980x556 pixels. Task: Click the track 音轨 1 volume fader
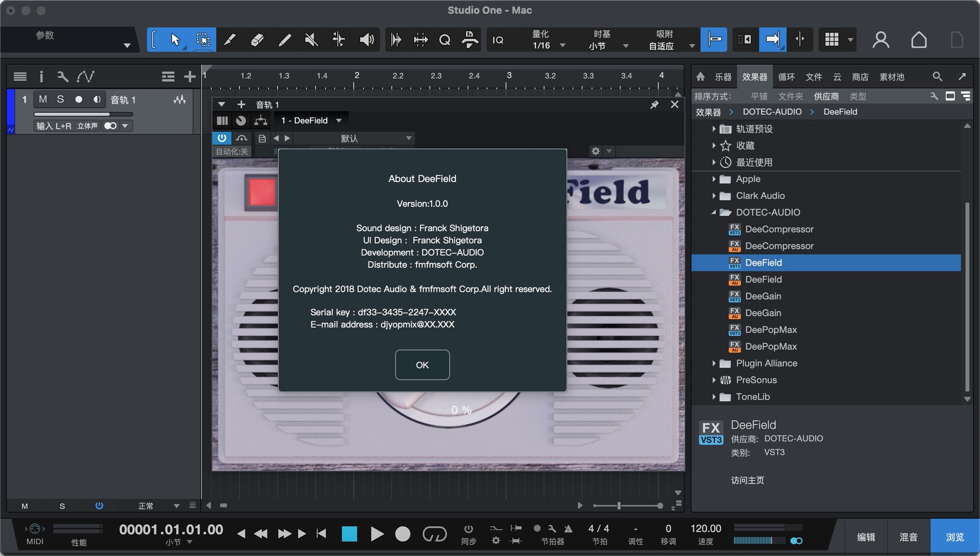coord(83,114)
